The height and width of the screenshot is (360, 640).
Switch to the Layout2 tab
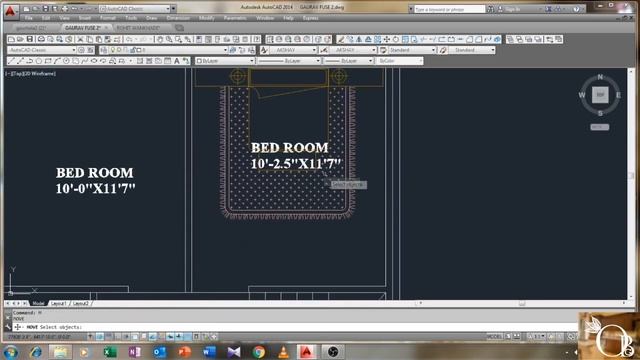coord(80,303)
